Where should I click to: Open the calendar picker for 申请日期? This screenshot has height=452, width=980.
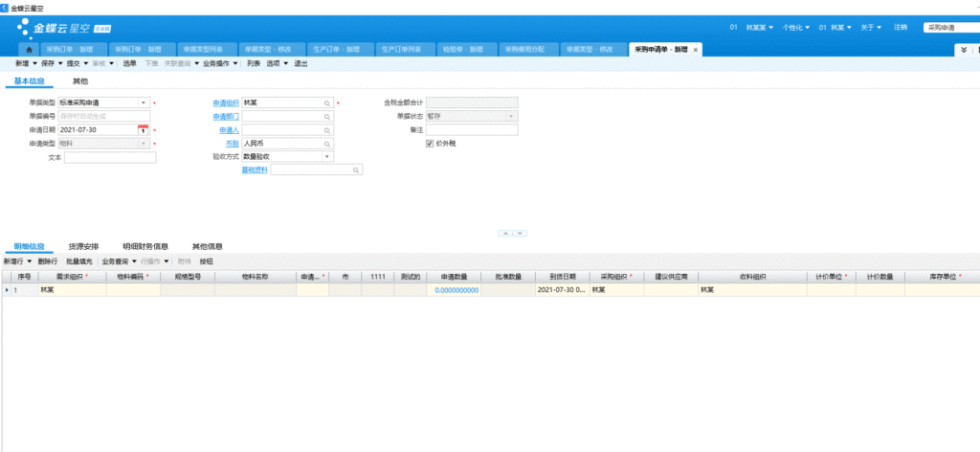143,129
